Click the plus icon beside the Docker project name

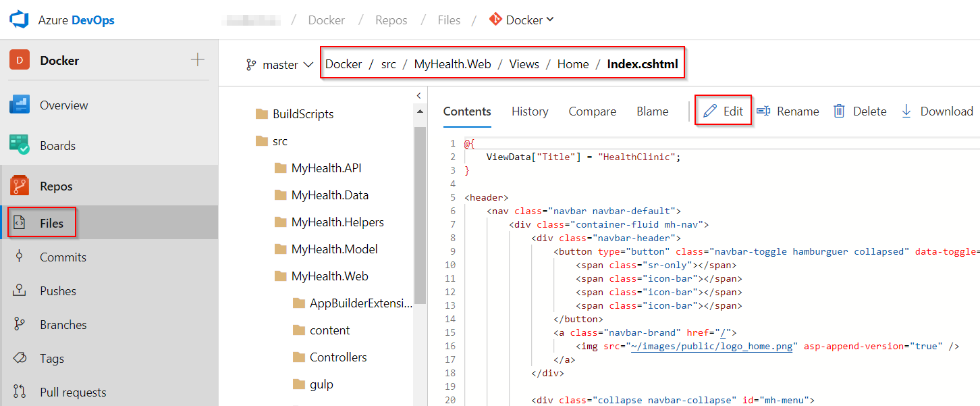pyautogui.click(x=197, y=60)
